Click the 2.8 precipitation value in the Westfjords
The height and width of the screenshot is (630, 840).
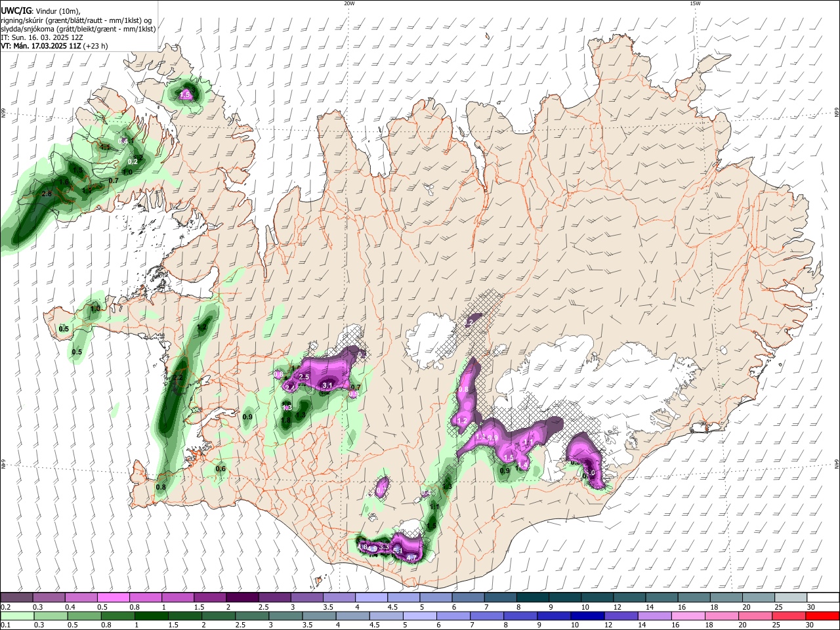[47, 194]
